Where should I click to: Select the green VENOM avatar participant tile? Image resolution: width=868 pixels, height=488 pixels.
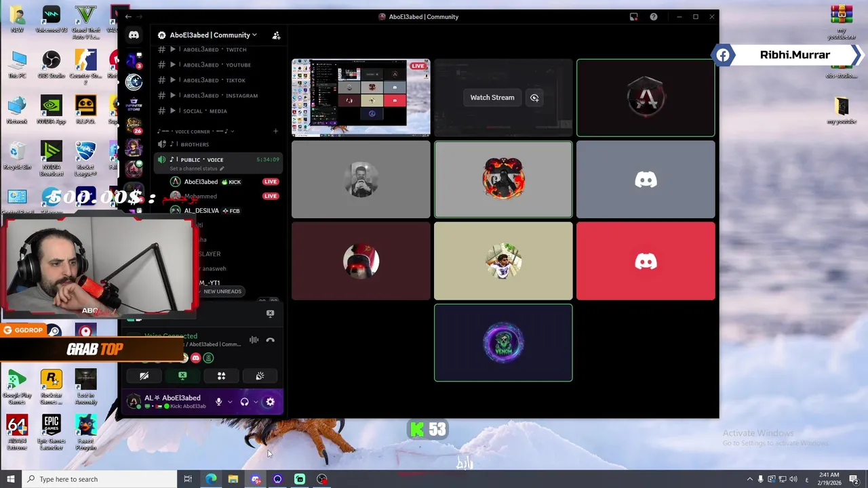pos(503,343)
